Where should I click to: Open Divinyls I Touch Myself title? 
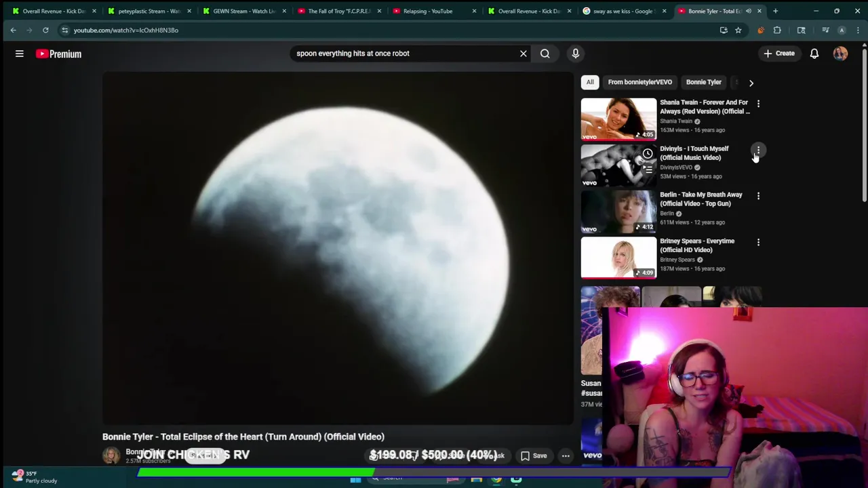pyautogui.click(x=694, y=153)
